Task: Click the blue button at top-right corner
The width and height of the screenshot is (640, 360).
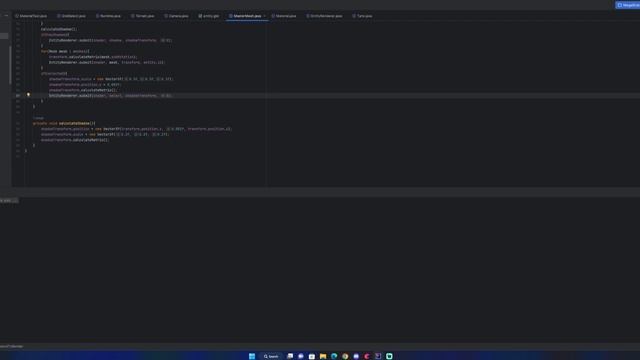Action: click(x=628, y=5)
